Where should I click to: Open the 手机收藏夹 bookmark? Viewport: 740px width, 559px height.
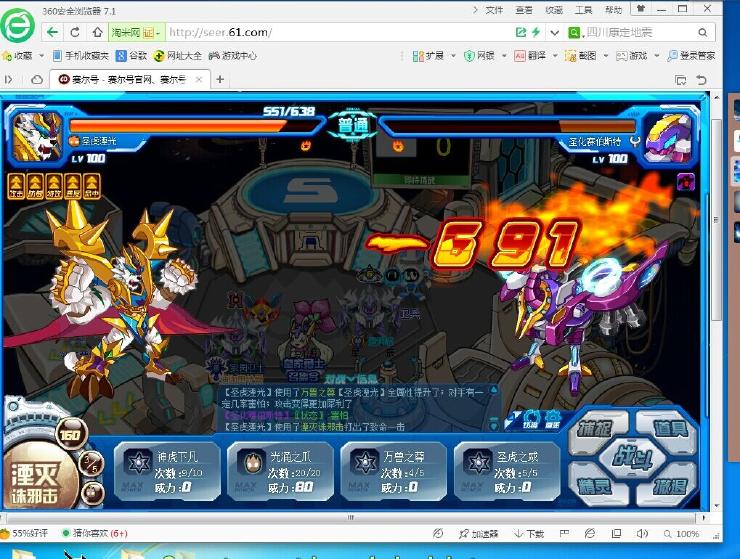click(81, 56)
